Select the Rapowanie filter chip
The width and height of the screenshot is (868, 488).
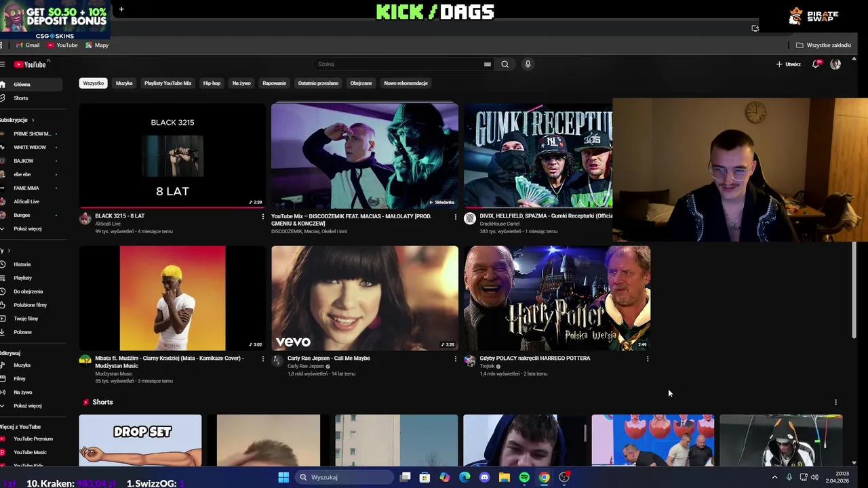(274, 83)
